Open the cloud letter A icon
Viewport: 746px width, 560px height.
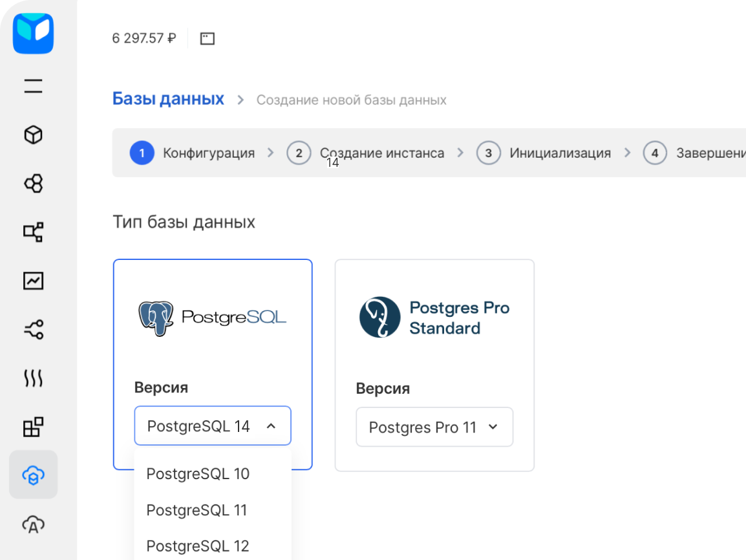pyautogui.click(x=34, y=525)
